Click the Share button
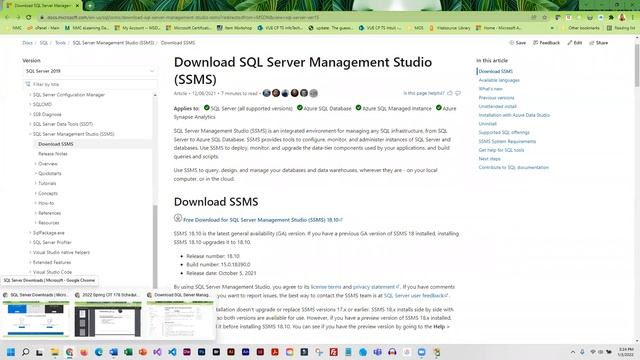Viewport: 640px width, 360px height. 599,43
